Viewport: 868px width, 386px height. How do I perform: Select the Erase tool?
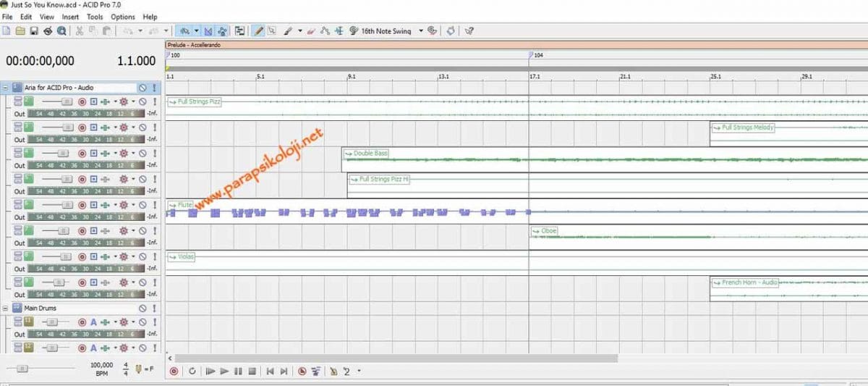[x=310, y=31]
